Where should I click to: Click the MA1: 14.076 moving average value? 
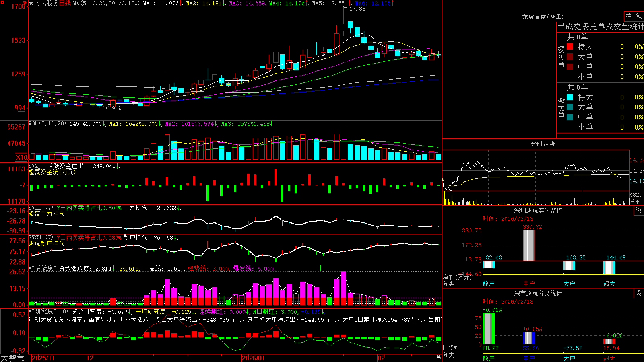pyautogui.click(x=163, y=3)
